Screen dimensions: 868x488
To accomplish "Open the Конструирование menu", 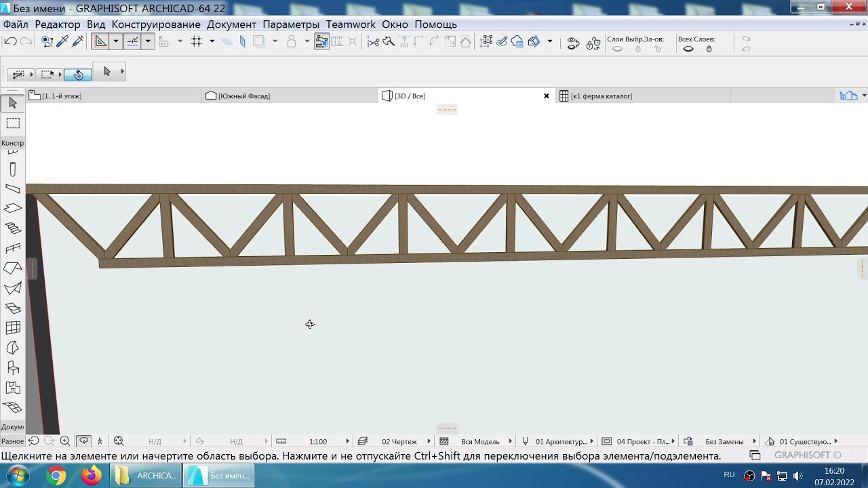I will (x=156, y=24).
